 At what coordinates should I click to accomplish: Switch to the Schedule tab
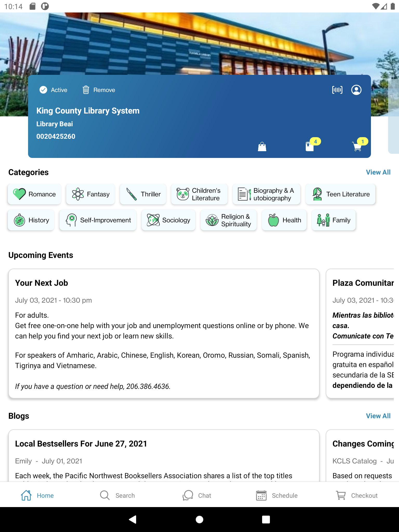coord(277,495)
